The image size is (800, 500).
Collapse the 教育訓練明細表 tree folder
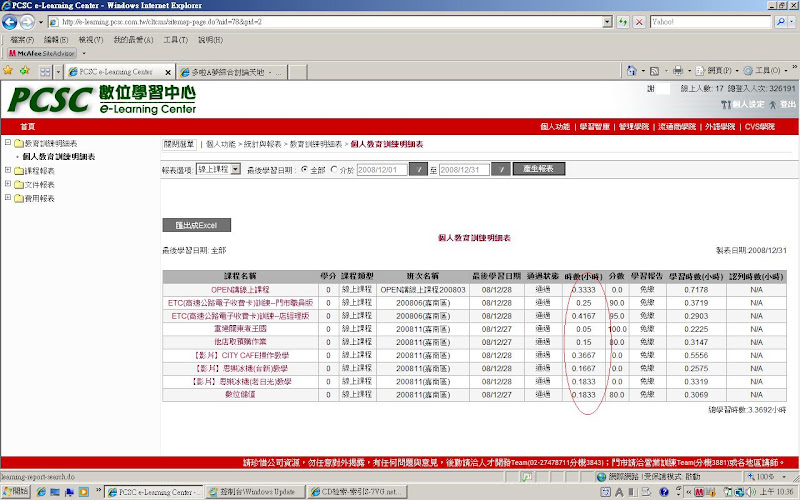(x=8, y=142)
